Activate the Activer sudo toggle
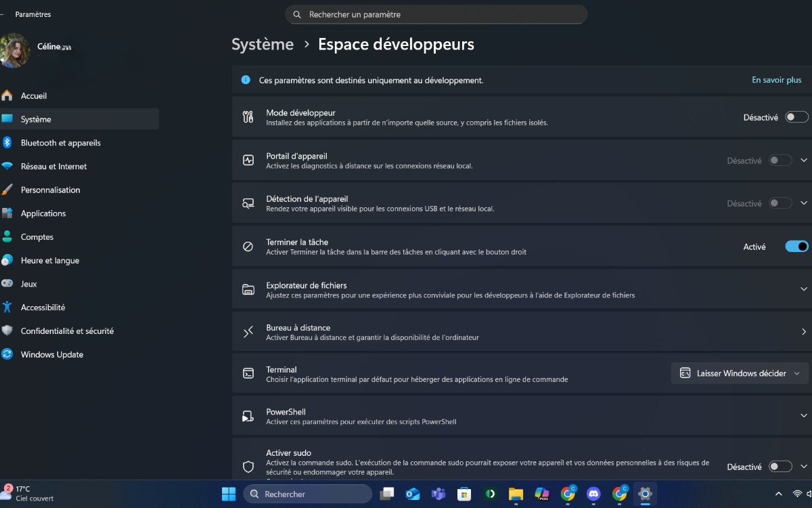 point(780,467)
